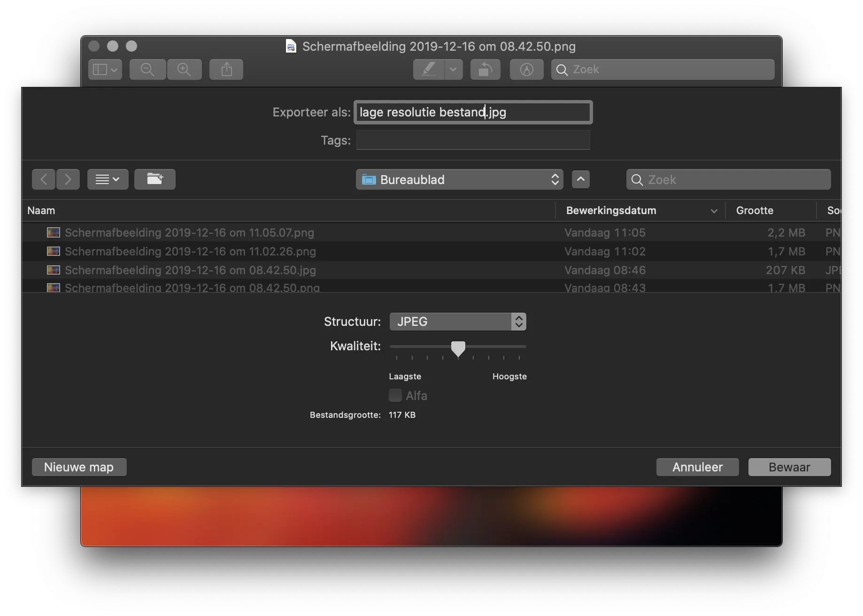Click the rotate image icon
Screen dimensions: 863x616
[x=485, y=69]
